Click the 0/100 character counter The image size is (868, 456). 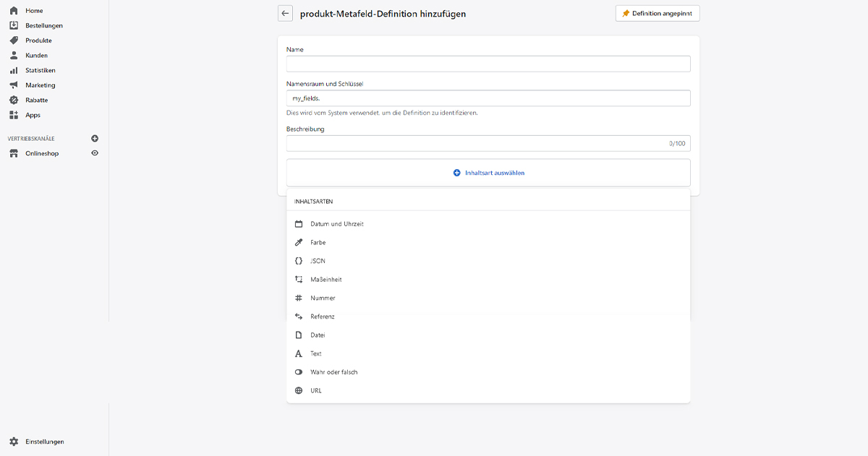coord(677,144)
